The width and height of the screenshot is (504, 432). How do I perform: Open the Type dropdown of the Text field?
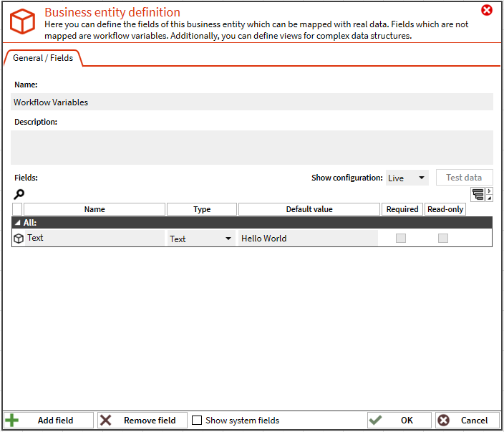tap(201, 239)
